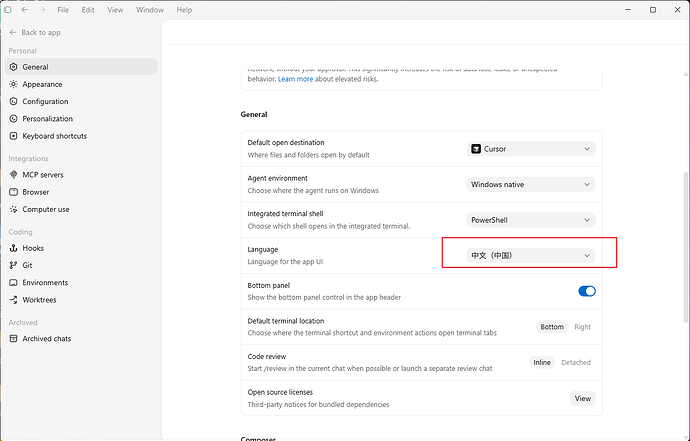Open the View menu

[x=115, y=10]
